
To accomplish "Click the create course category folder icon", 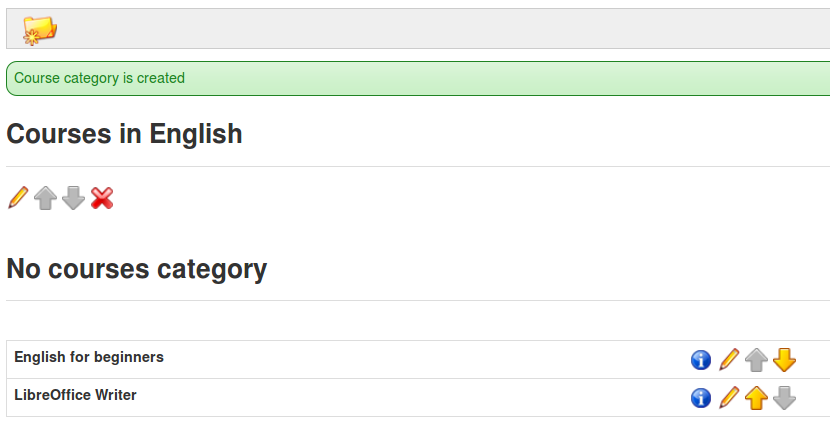I will pos(40,30).
